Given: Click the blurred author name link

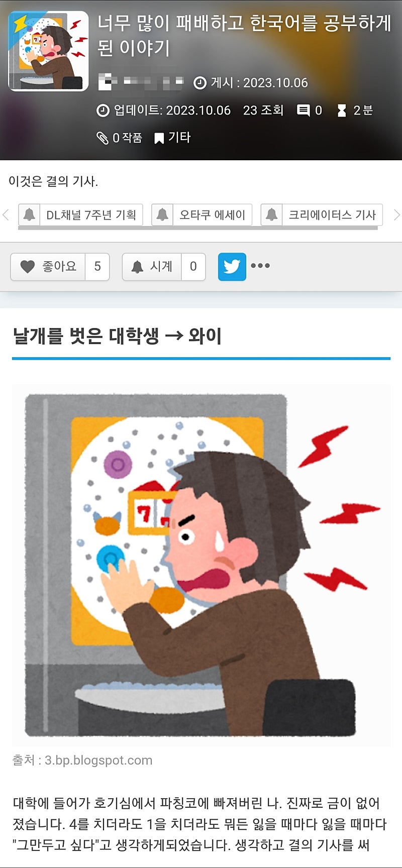Looking at the screenshot, I should (x=141, y=82).
